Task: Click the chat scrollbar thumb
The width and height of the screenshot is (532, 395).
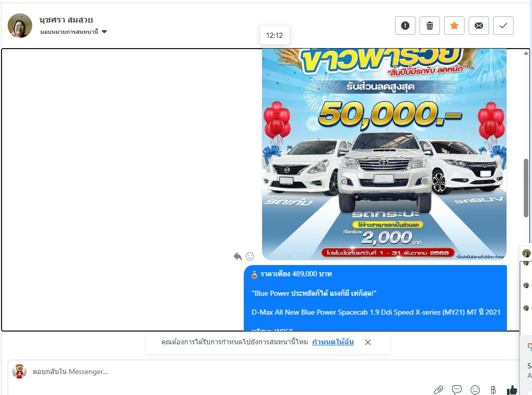Action: [x=526, y=188]
